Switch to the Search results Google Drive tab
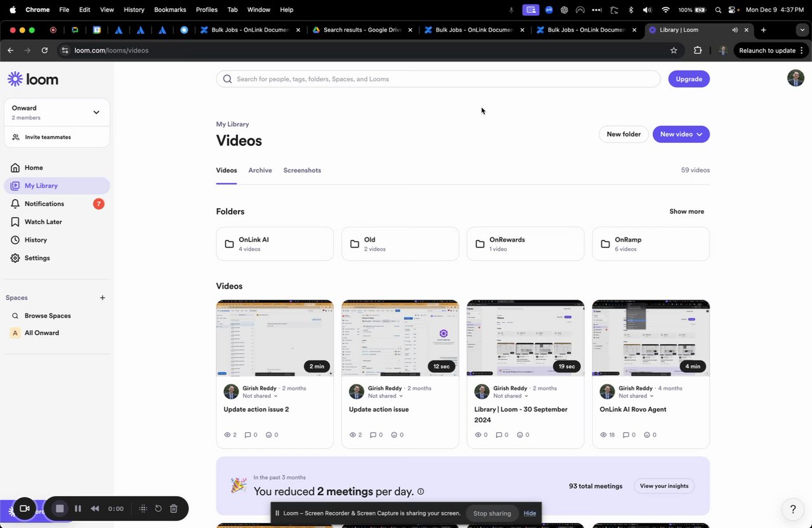This screenshot has width=812, height=528. (x=363, y=30)
